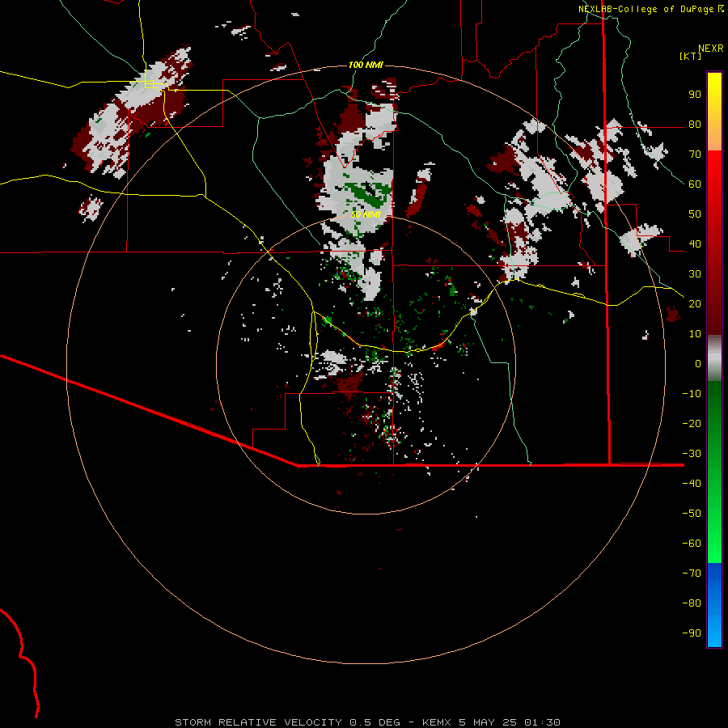Click the 60 value on color scale
The height and width of the screenshot is (728, 728).
695,184
